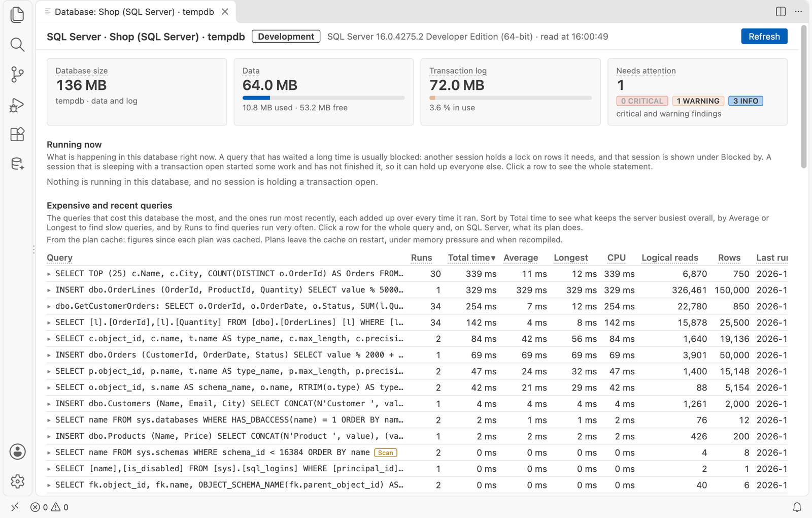This screenshot has width=812, height=518.
Task: Click the Data usage progress bar
Action: [x=323, y=98]
